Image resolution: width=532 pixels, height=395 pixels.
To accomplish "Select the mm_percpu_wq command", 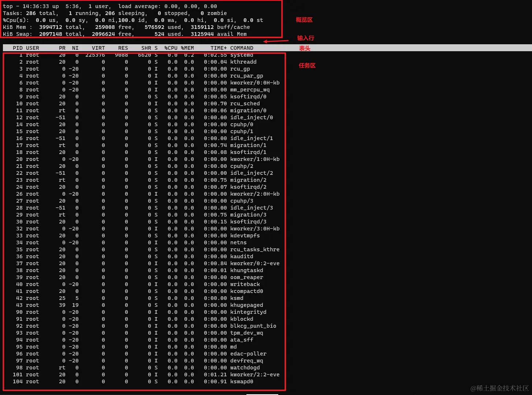I will click(250, 90).
